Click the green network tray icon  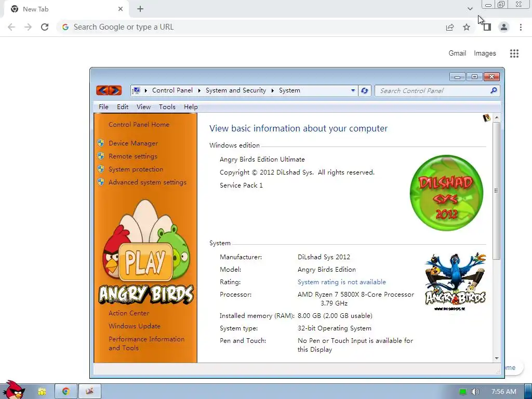tap(463, 392)
